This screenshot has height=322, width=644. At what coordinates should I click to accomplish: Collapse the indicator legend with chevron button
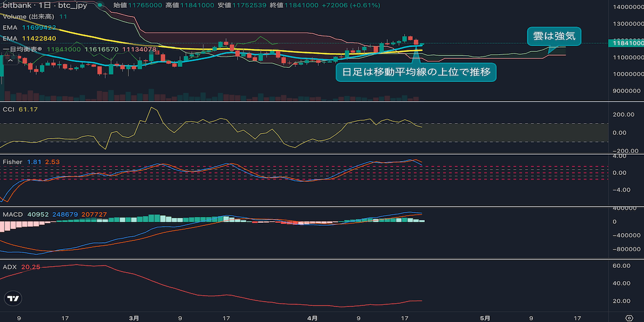9,60
